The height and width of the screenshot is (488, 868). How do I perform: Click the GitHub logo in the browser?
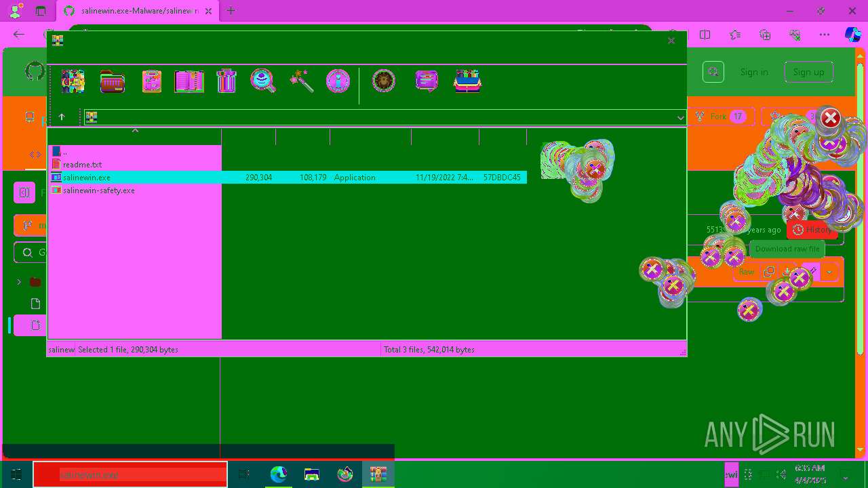click(35, 71)
